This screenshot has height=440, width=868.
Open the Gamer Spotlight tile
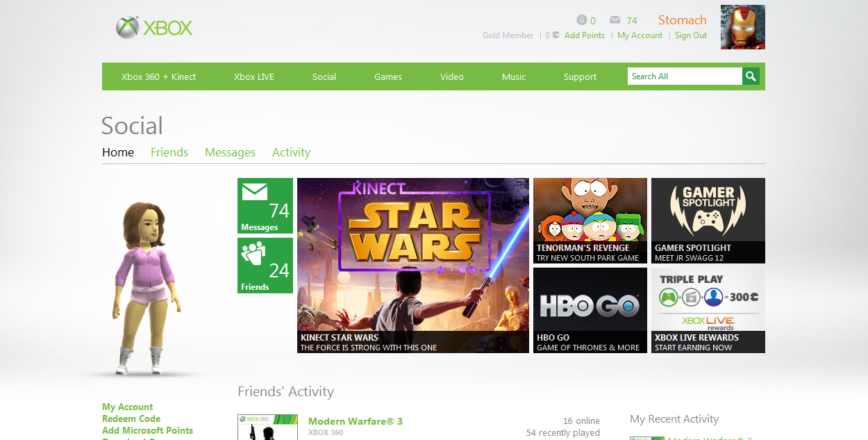pyautogui.click(x=708, y=221)
